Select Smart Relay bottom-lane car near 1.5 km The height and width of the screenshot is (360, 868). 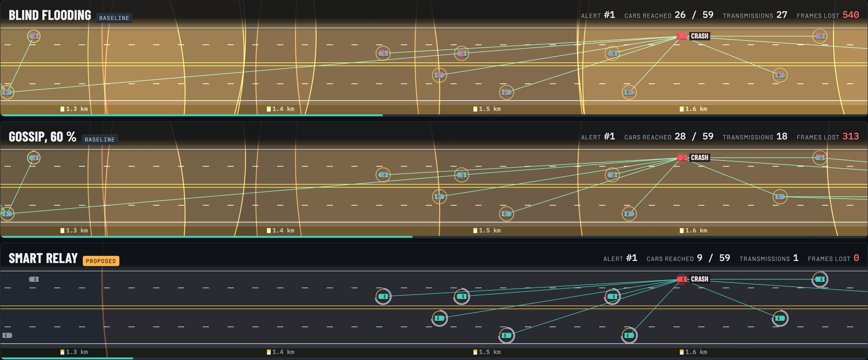click(x=506, y=335)
